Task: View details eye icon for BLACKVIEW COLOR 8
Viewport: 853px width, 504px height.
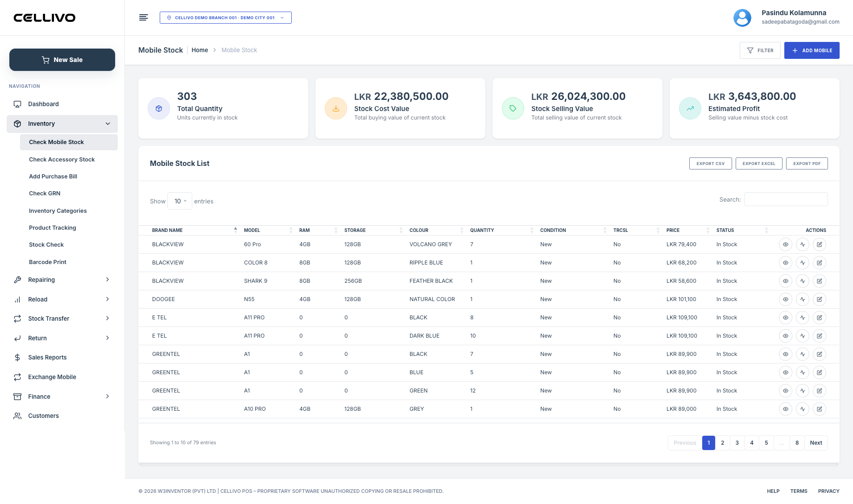Action: (x=786, y=263)
